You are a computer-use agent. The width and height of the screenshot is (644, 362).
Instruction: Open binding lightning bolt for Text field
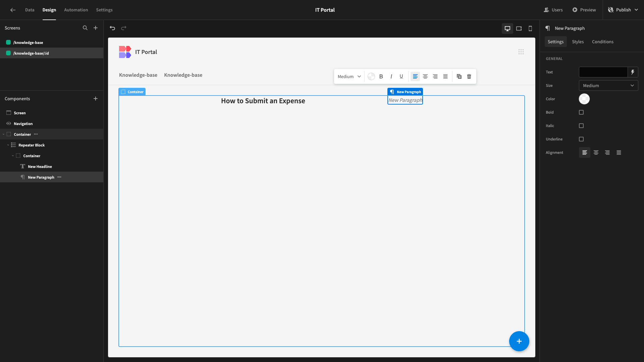633,72
